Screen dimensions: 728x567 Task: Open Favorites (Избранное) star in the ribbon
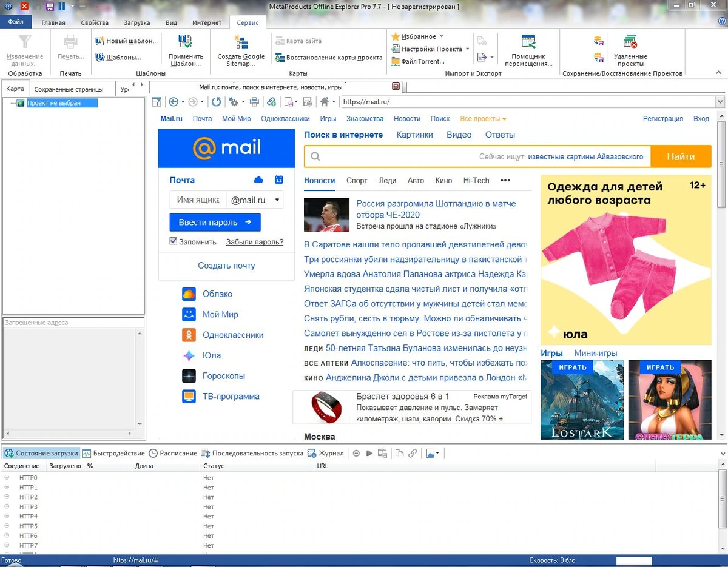(x=396, y=36)
